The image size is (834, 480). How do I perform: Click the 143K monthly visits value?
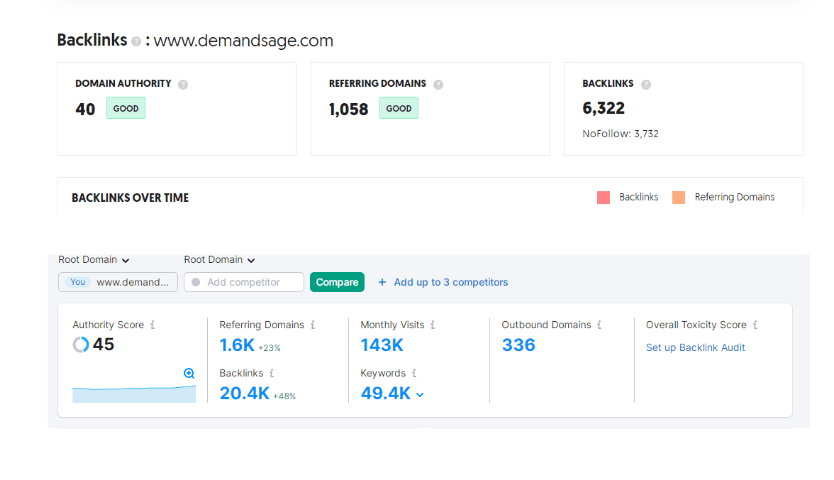pos(382,345)
